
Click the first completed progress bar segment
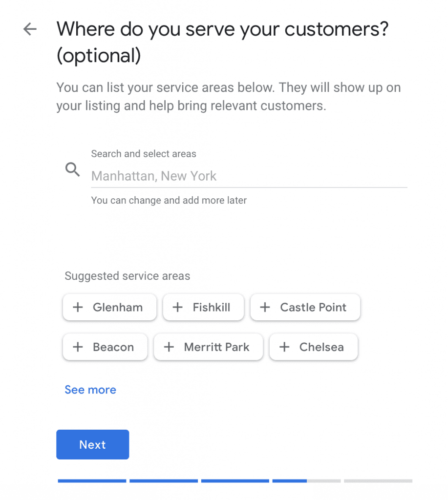click(91, 480)
